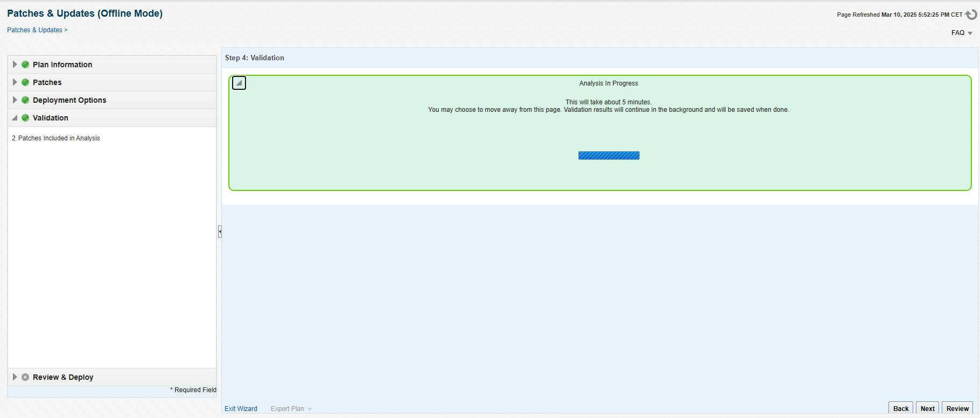Image resolution: width=980 pixels, height=418 pixels.
Task: Click the page refresh icon
Action: (971, 15)
